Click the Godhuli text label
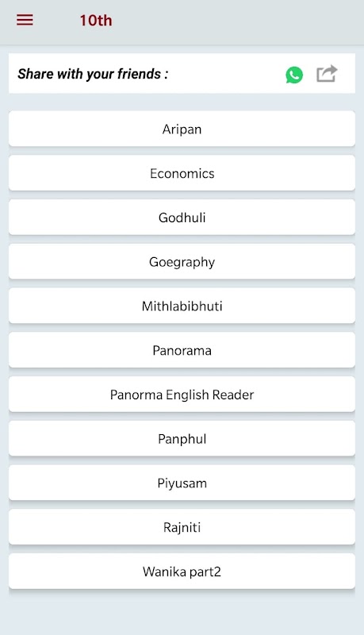The width and height of the screenshot is (364, 635). [182, 217]
